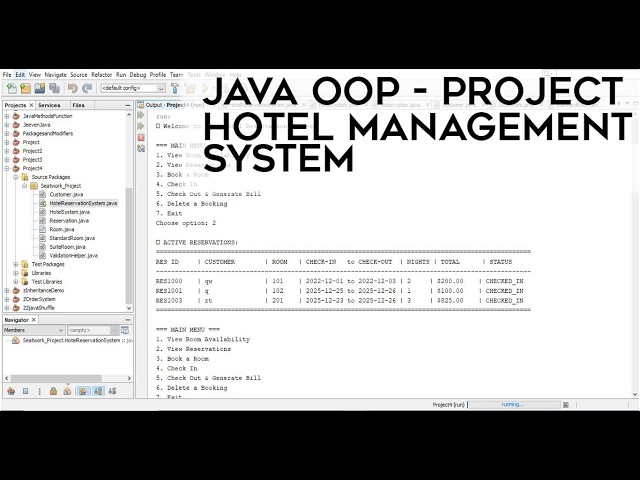Expand the Libraries node

click(x=16, y=273)
